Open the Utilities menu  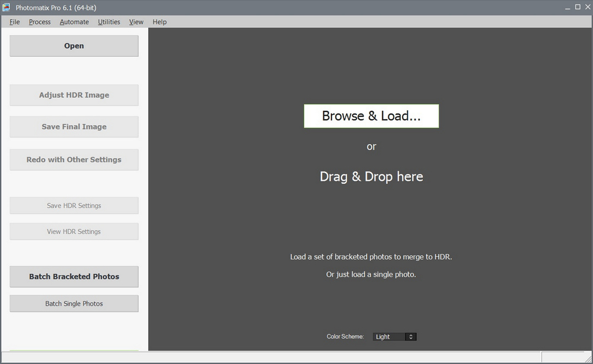point(109,22)
